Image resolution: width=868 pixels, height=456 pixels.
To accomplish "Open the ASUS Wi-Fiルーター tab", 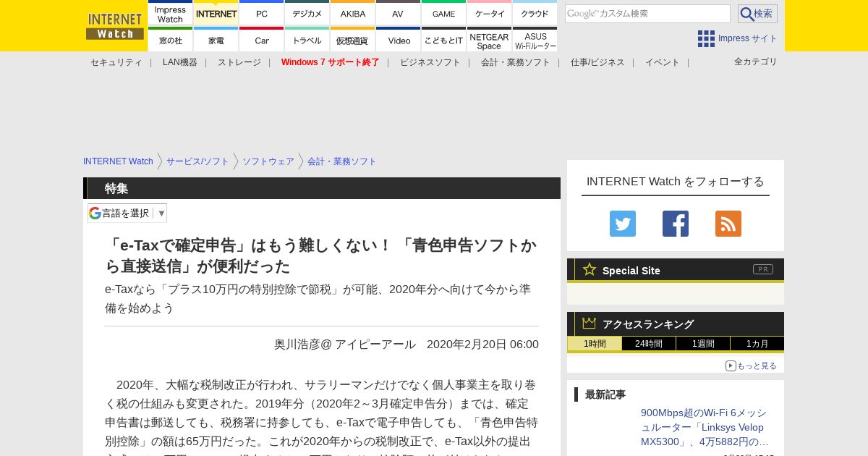I will 535,39.
